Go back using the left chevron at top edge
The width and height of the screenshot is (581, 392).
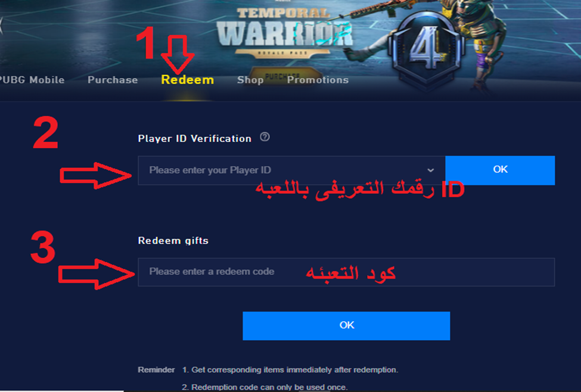[1, 25]
